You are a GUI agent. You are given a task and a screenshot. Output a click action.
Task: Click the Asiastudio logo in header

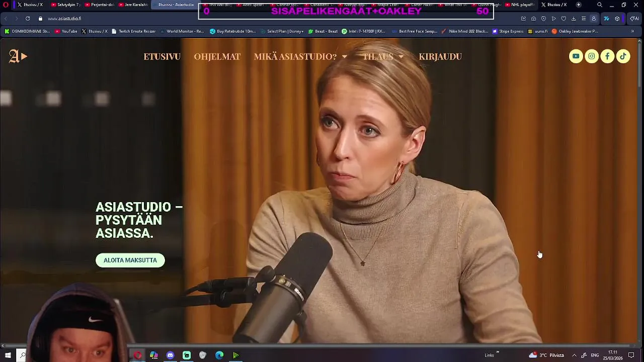coord(18,56)
